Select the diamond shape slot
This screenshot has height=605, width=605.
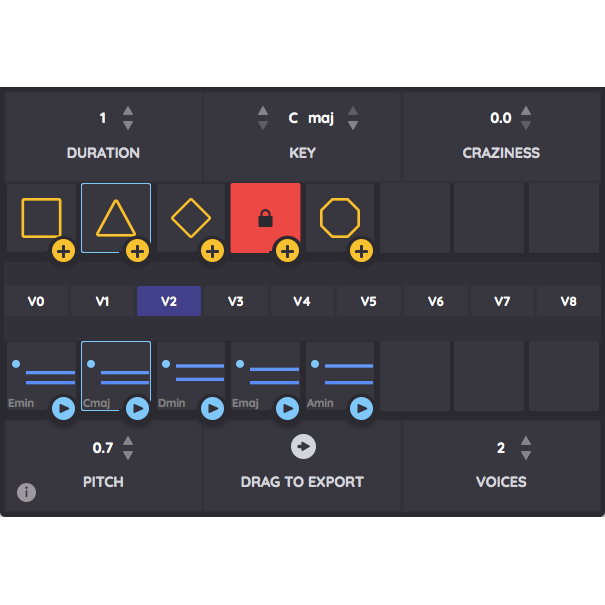[190, 216]
